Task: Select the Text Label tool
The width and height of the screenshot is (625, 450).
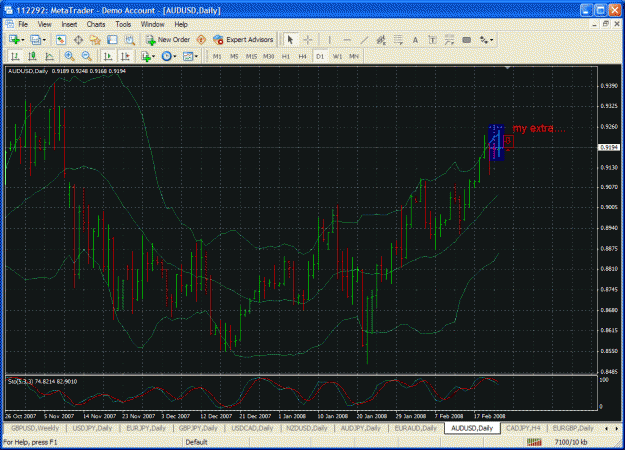Action: (x=432, y=39)
